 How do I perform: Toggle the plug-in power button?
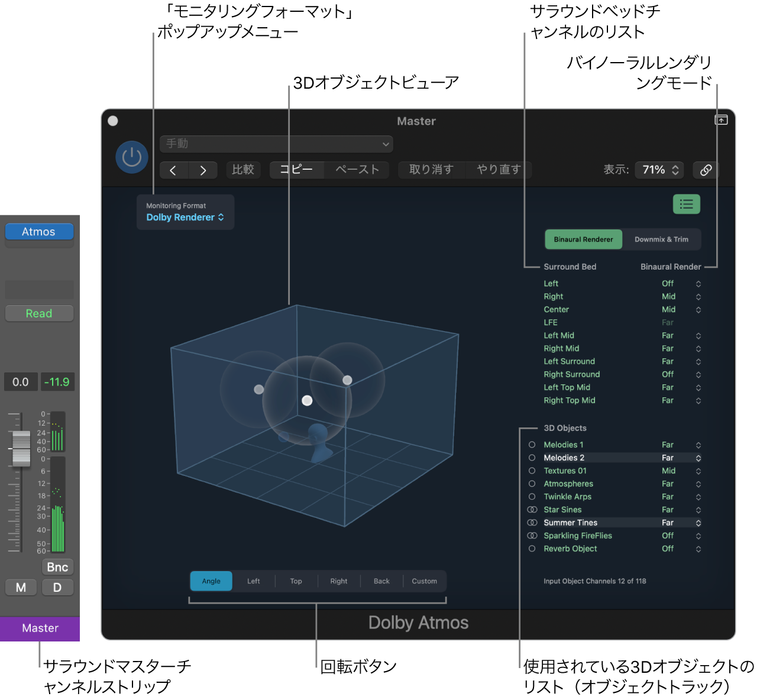tap(131, 157)
